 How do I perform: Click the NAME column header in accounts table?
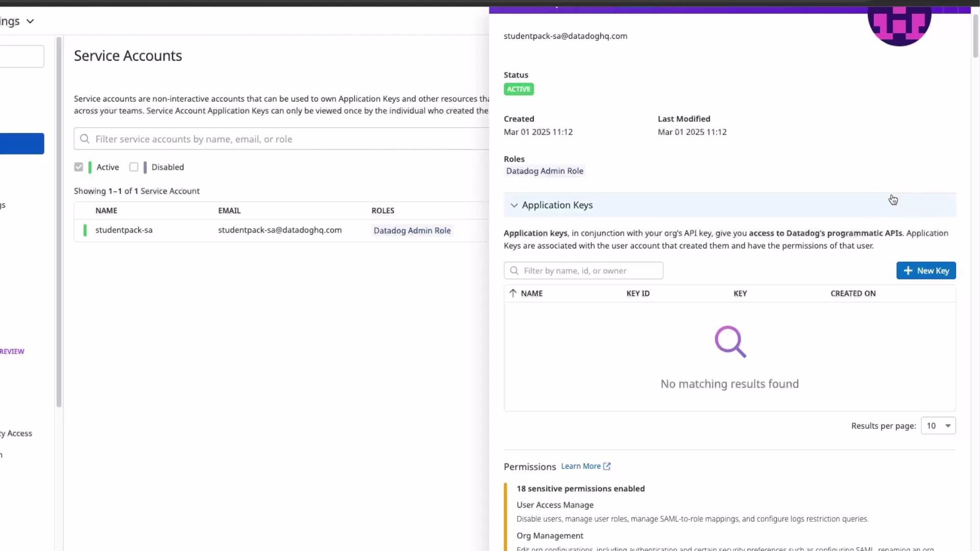(x=106, y=211)
